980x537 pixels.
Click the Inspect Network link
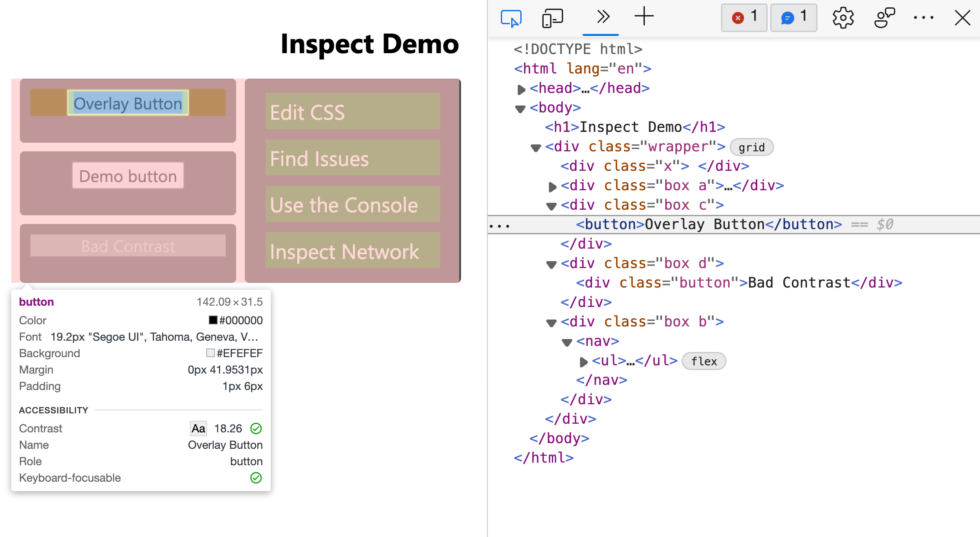coord(344,252)
